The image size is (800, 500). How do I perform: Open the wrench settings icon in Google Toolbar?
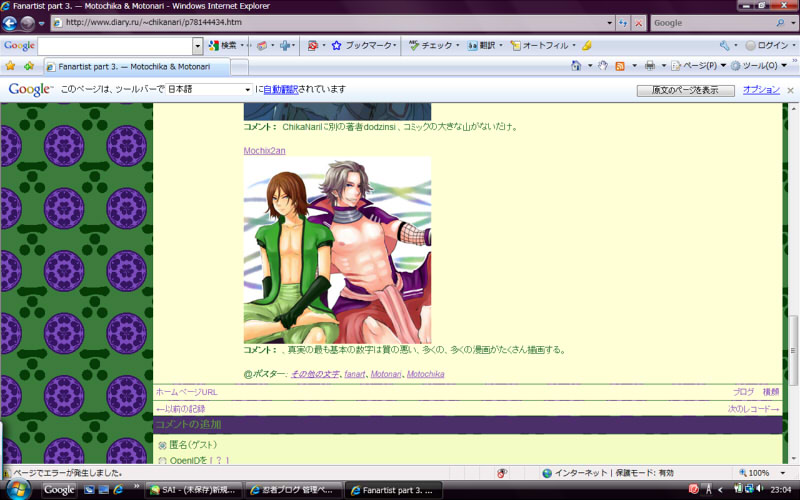click(724, 45)
